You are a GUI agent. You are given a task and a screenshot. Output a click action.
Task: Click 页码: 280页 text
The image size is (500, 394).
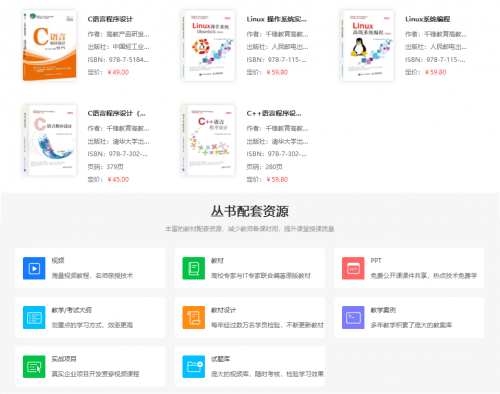point(265,167)
